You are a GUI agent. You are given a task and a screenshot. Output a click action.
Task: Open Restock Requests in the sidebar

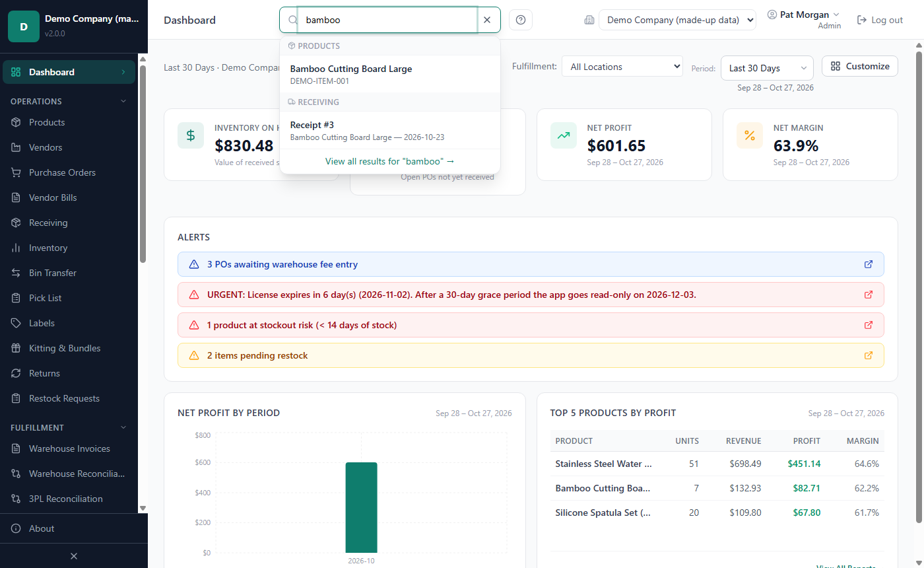(x=69, y=398)
